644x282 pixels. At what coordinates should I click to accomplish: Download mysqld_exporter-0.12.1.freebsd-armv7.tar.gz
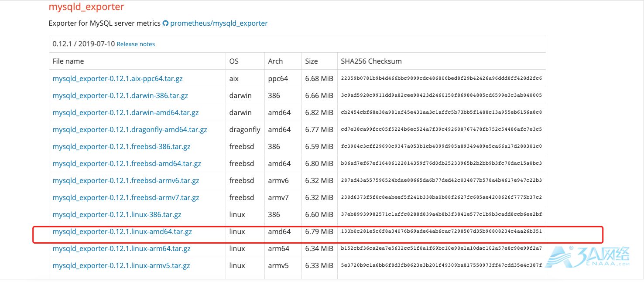[126, 197]
